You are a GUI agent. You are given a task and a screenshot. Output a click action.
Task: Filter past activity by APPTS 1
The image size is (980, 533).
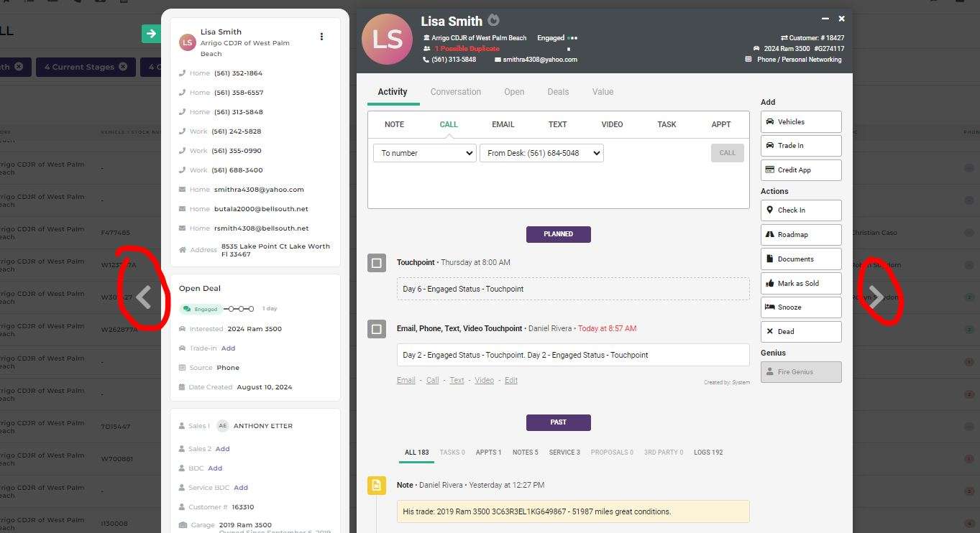[489, 453]
